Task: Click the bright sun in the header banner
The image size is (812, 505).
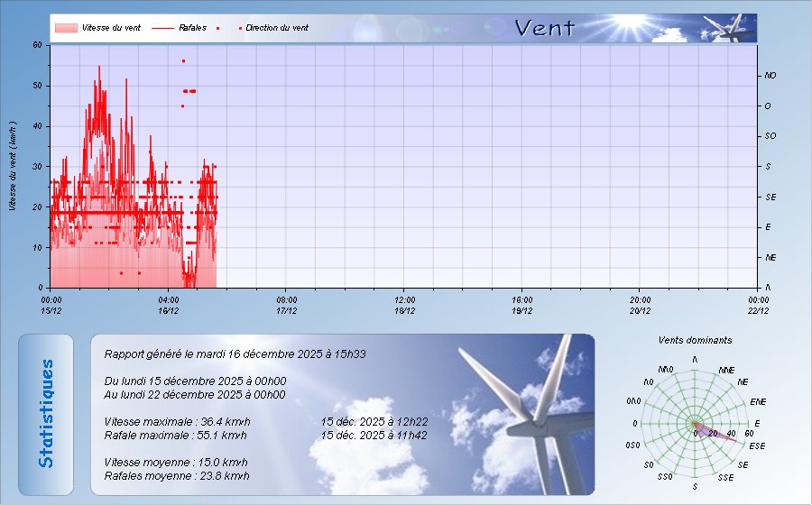Action: click(632, 20)
